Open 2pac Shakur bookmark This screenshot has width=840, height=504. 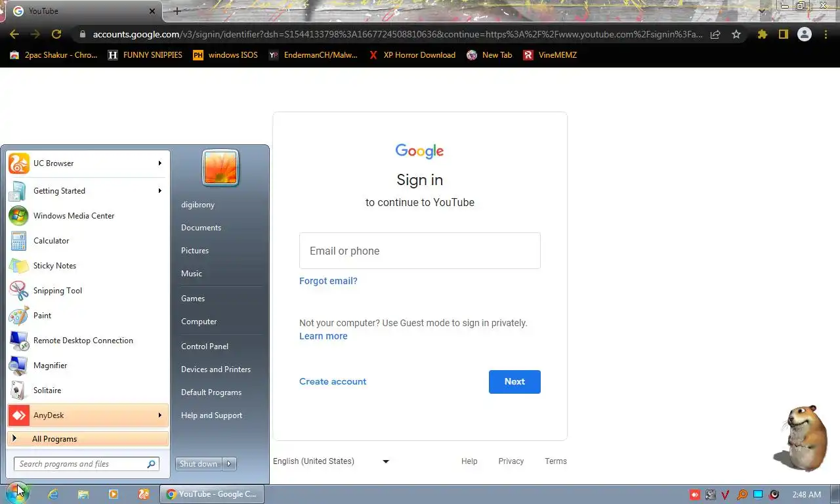click(x=53, y=55)
